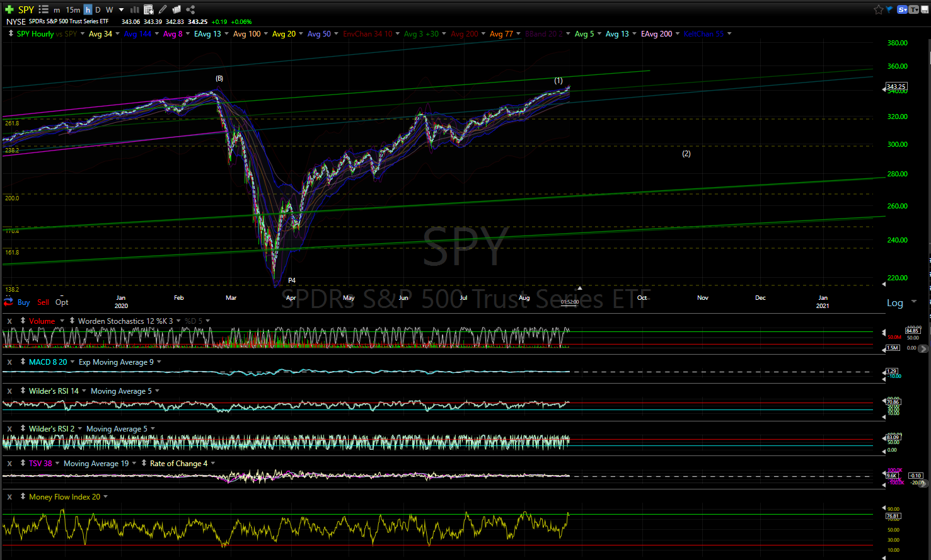Click the save floppy disk icon

[925, 9]
